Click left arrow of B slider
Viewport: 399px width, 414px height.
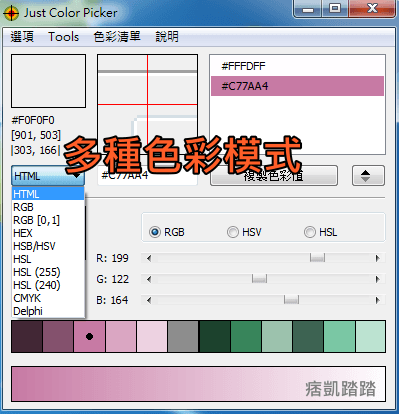[x=149, y=300]
